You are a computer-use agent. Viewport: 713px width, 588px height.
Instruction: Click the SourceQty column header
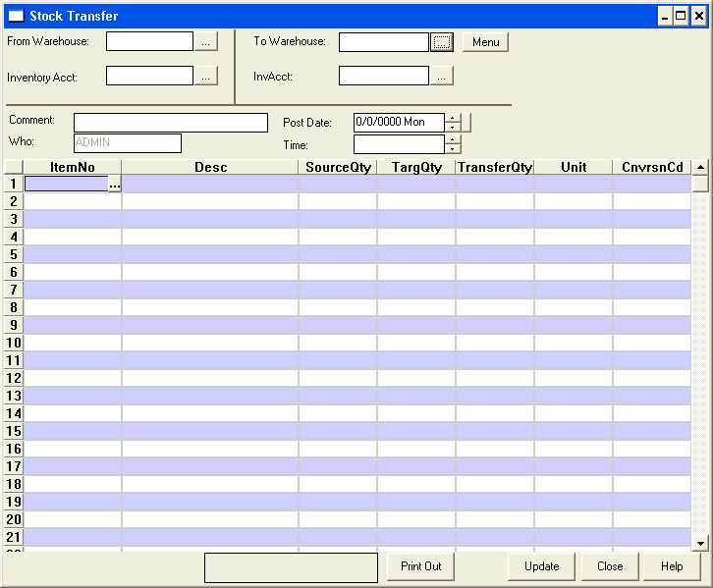[x=338, y=167]
